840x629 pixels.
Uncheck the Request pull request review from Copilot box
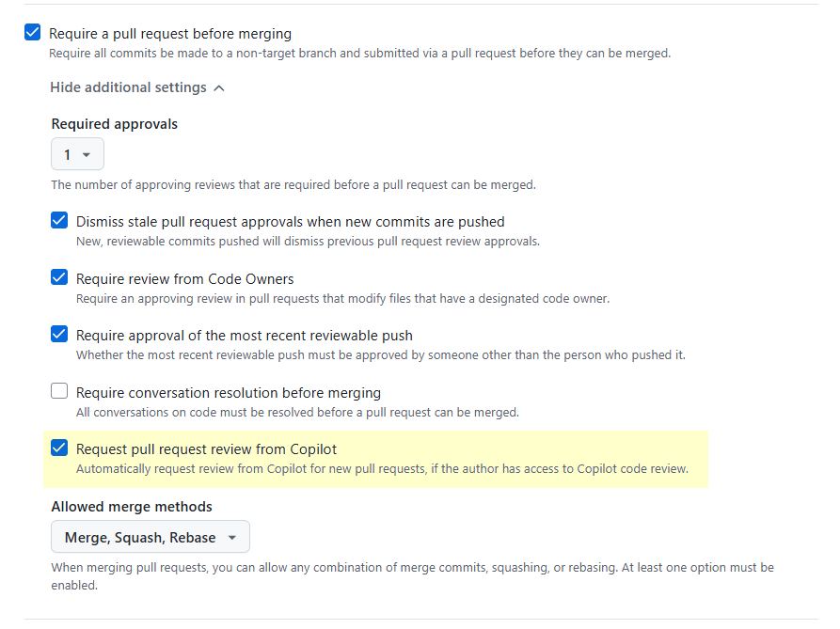point(59,448)
